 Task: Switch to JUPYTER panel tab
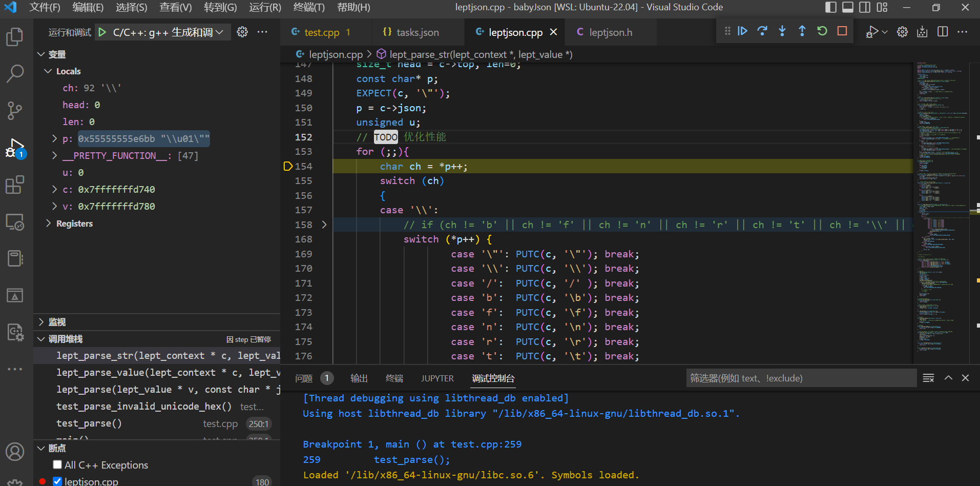pos(437,378)
